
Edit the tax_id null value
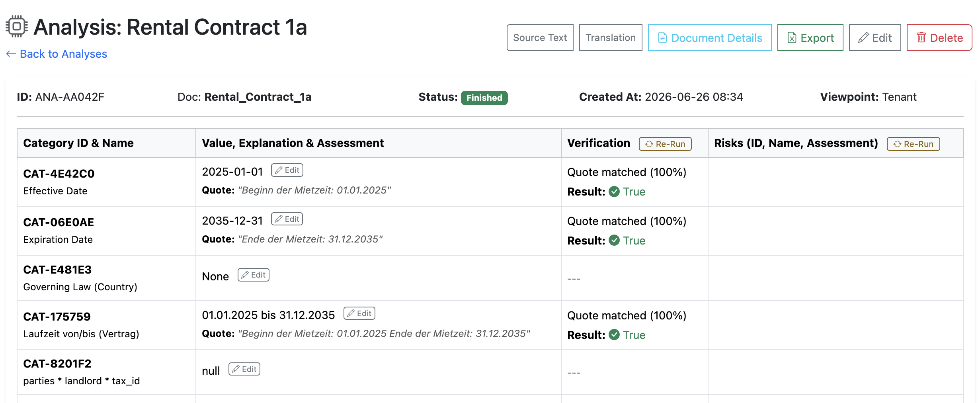click(x=244, y=369)
